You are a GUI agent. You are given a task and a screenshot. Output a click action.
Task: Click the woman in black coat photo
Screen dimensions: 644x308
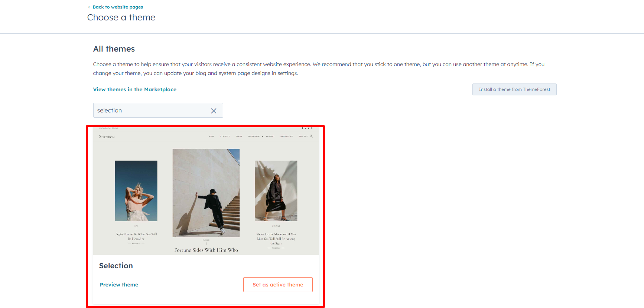click(x=276, y=191)
